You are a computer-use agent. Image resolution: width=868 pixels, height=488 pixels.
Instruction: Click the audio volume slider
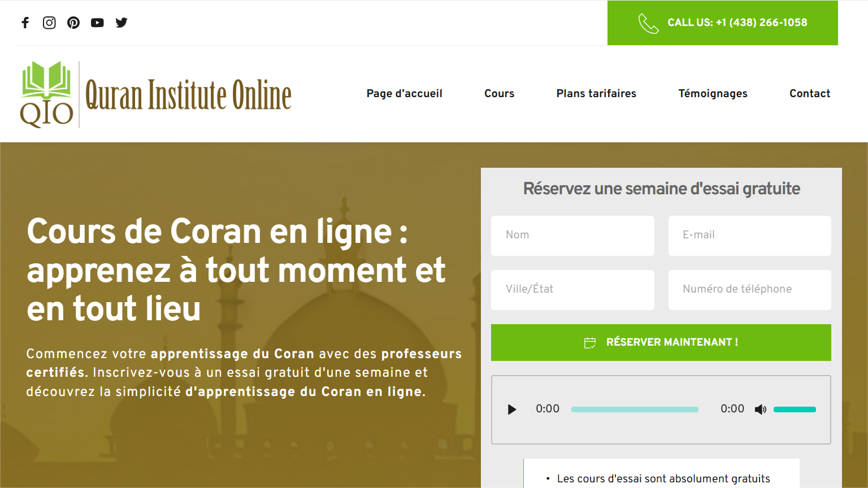(x=795, y=409)
